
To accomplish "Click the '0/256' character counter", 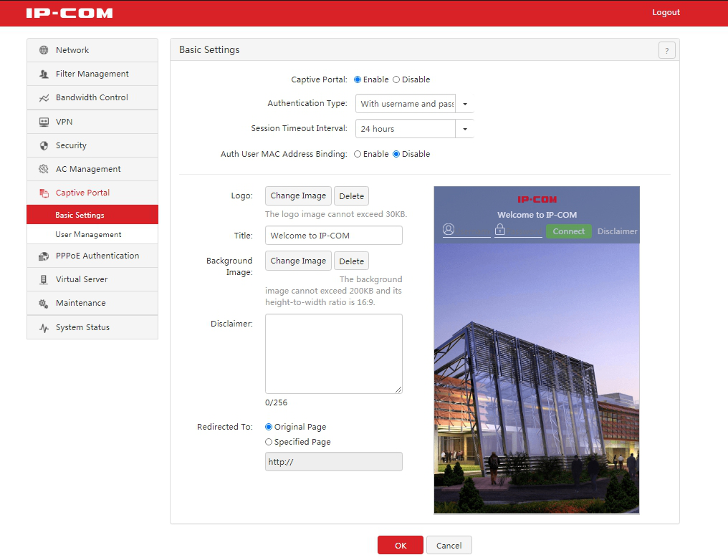I will (277, 402).
